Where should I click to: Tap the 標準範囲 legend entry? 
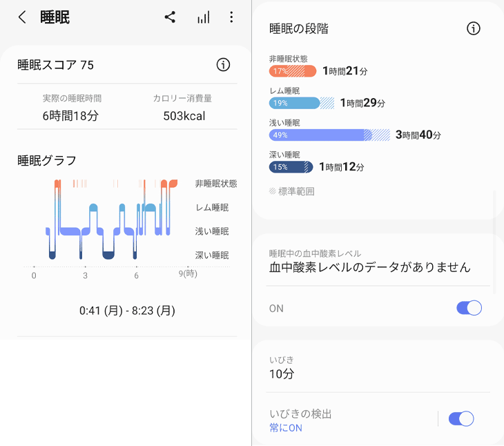[x=292, y=191]
